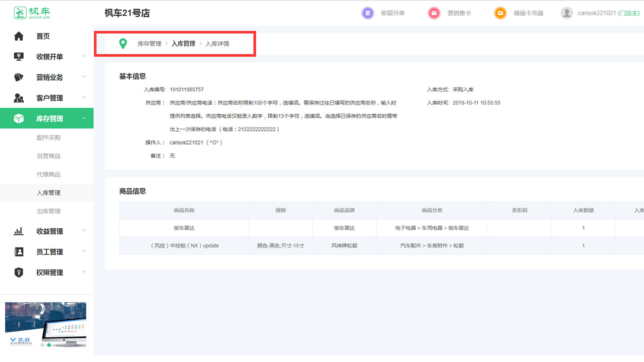
Task: Expand the 权限管理 menu chevron
Action: (x=84, y=272)
